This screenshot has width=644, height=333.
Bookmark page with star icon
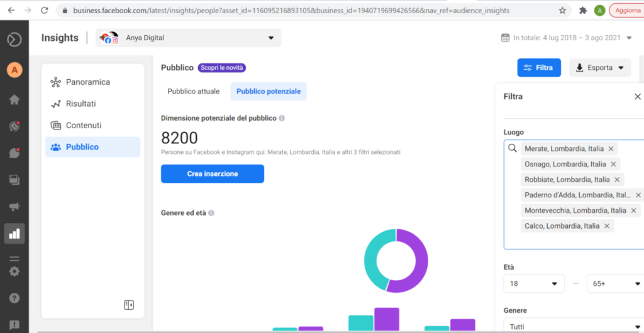[x=562, y=10]
